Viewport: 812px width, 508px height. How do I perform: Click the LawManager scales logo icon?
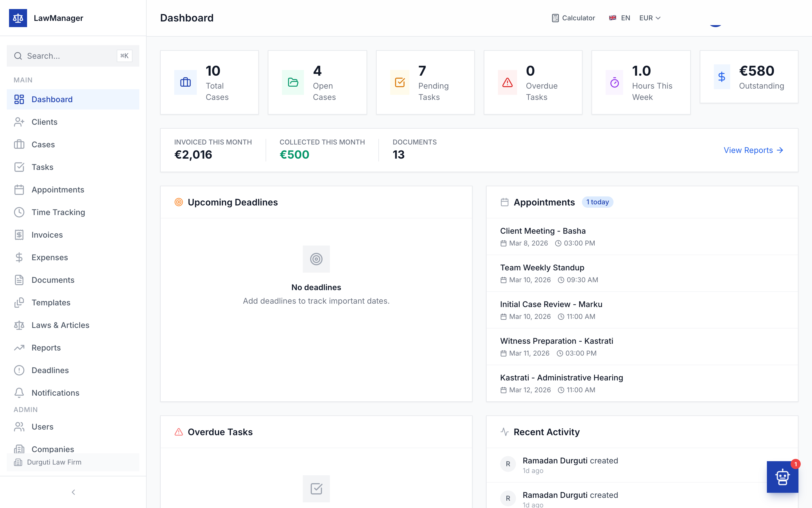(18, 18)
